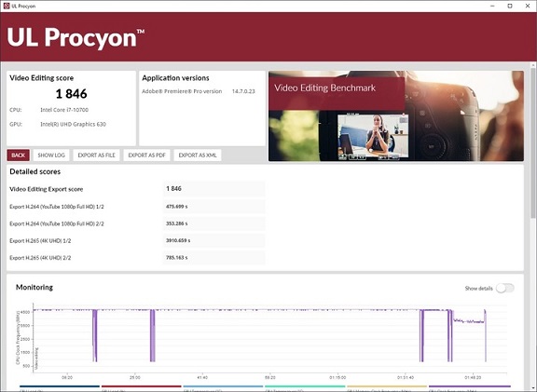This screenshot has height=392, width=537.
Task: Click the Video Editing score heading
Action: click(41, 78)
